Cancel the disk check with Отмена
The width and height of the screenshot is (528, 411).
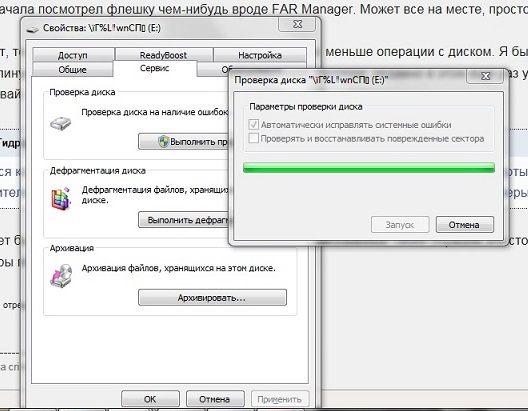(464, 225)
